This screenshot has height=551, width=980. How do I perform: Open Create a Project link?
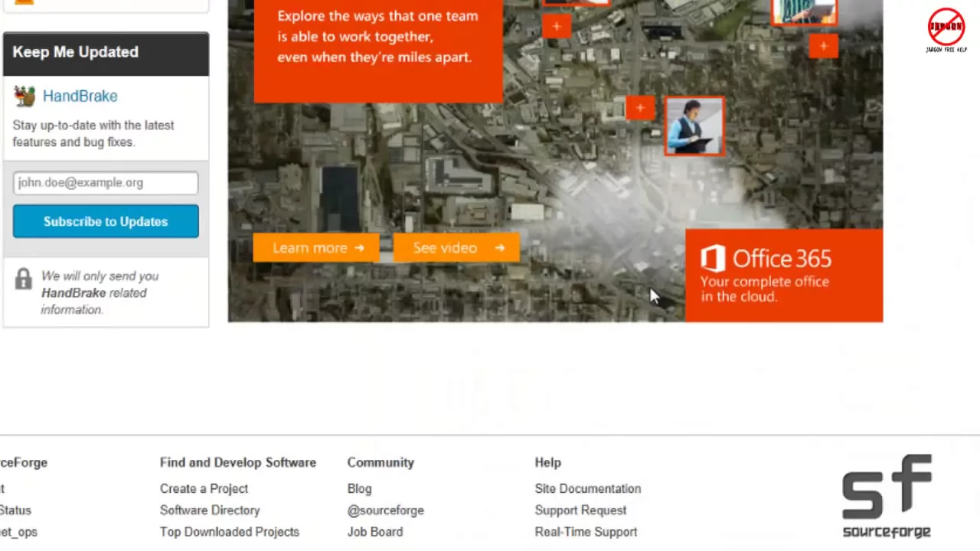(204, 488)
